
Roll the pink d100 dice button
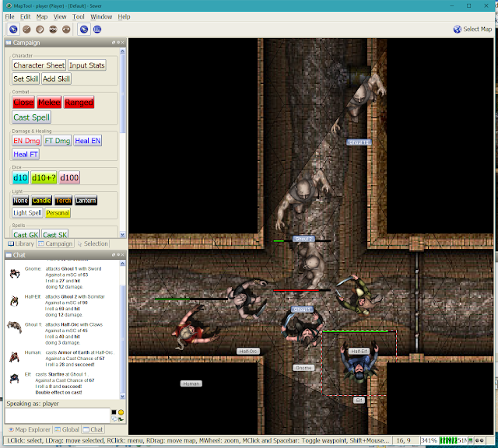click(x=69, y=177)
